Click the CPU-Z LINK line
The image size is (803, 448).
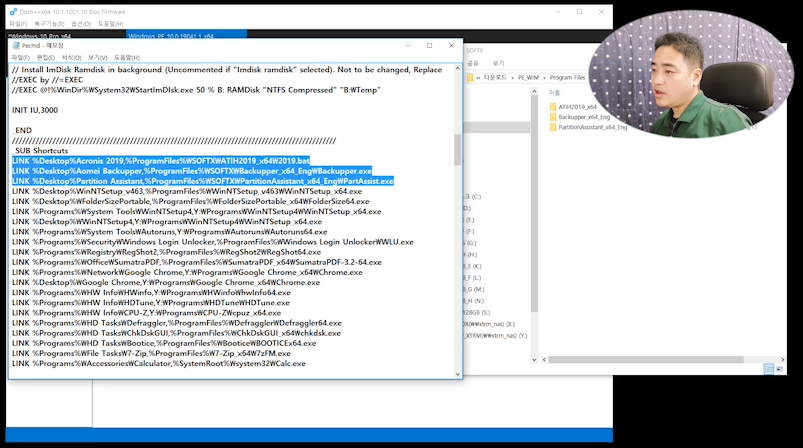tap(146, 313)
